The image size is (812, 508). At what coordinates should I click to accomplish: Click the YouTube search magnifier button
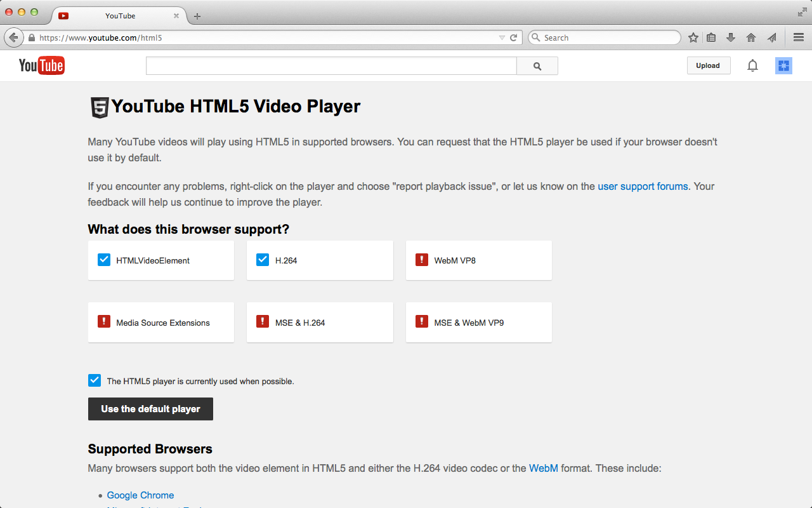537,66
